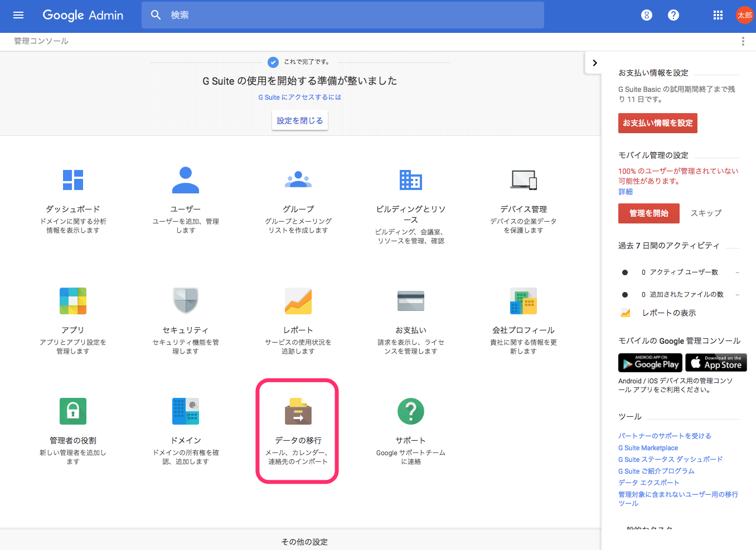Open the Google apps grid launcher
Screen dimensions: 756x550
(718, 15)
